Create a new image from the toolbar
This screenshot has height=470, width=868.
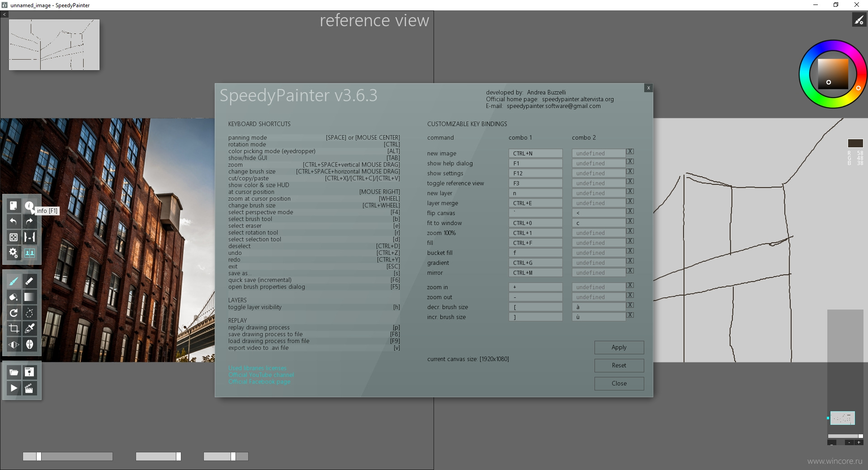pos(14,206)
